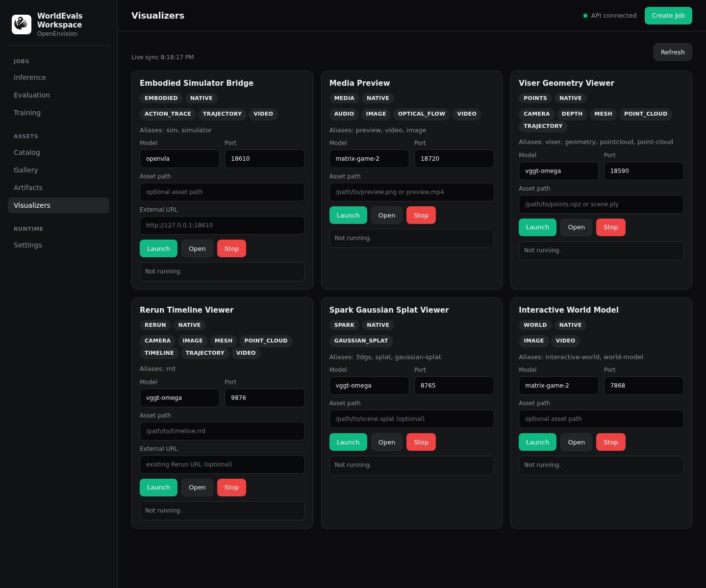Open the Embodied Simulator Bridge viewer

tap(197, 248)
